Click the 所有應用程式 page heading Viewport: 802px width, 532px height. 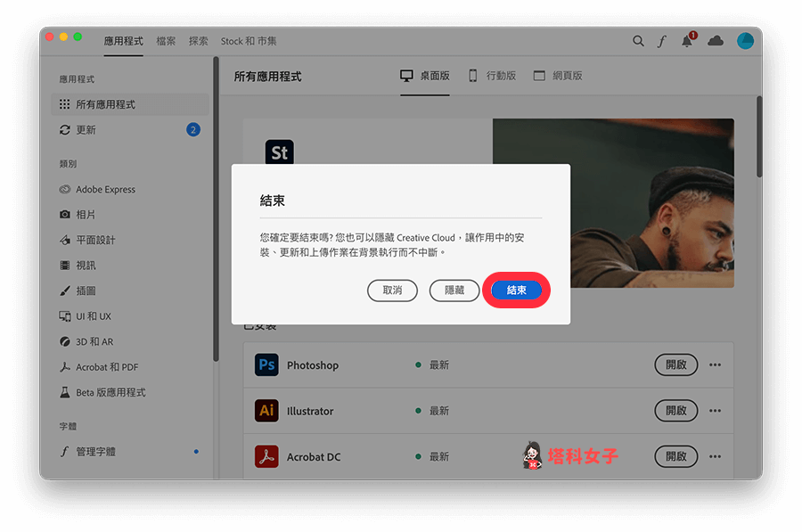(267, 77)
